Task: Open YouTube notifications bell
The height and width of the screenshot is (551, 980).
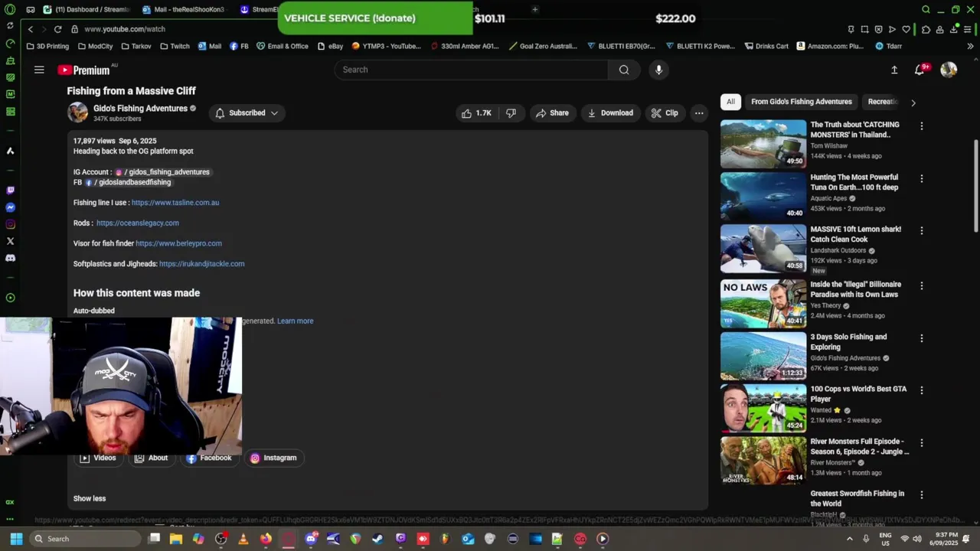Action: (920, 70)
